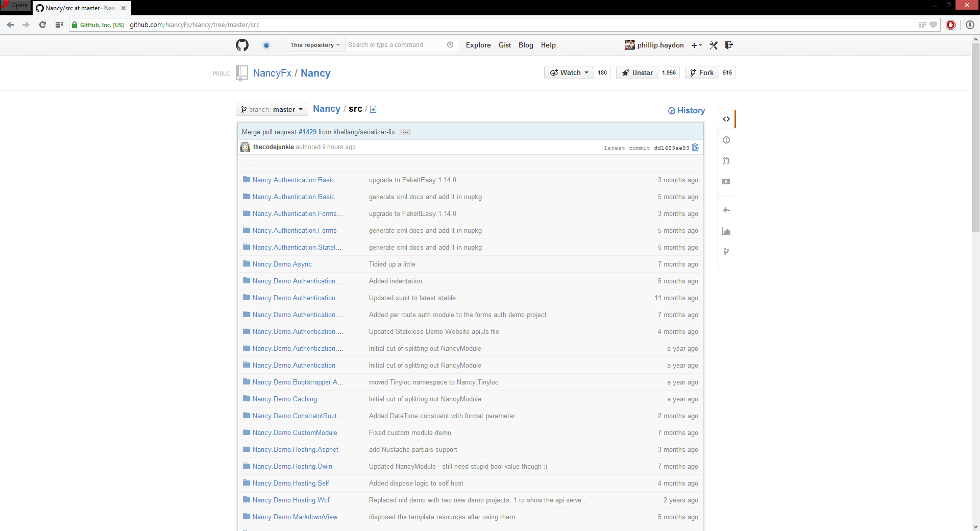
Task: Open the Nancy repository title link
Action: [x=315, y=73]
